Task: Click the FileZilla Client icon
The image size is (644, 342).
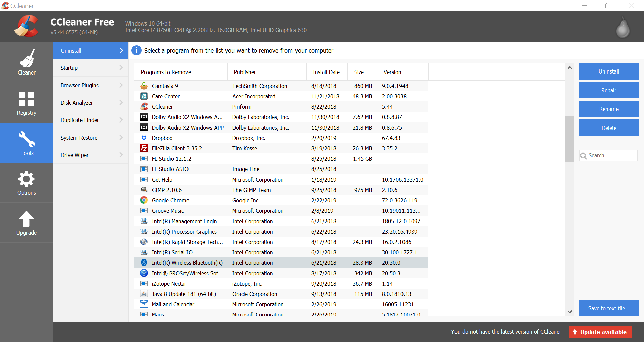Action: 144,148
